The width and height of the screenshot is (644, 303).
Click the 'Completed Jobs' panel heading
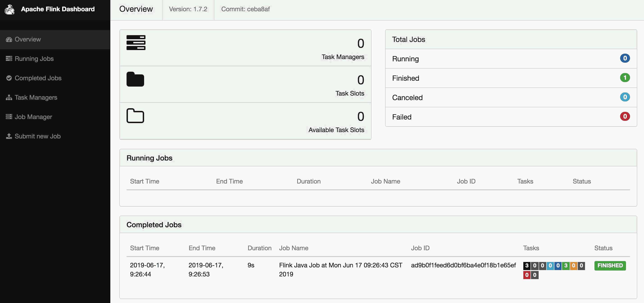pos(154,225)
